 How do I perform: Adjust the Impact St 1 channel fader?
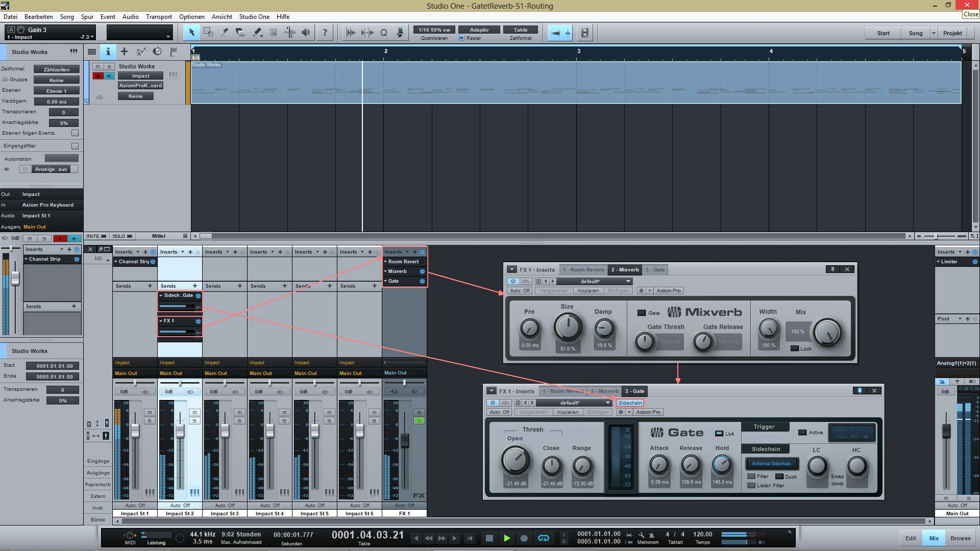(135, 431)
